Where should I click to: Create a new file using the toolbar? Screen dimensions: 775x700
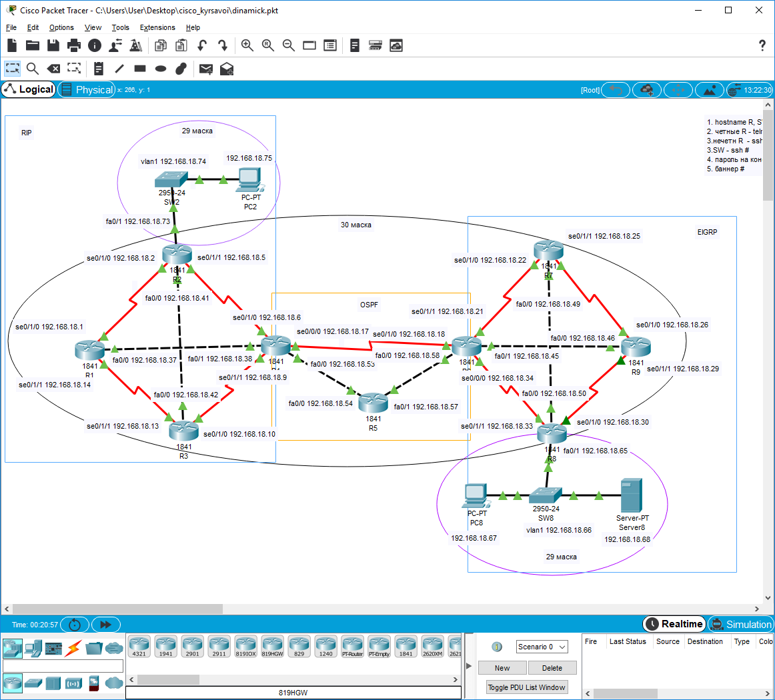(x=13, y=45)
